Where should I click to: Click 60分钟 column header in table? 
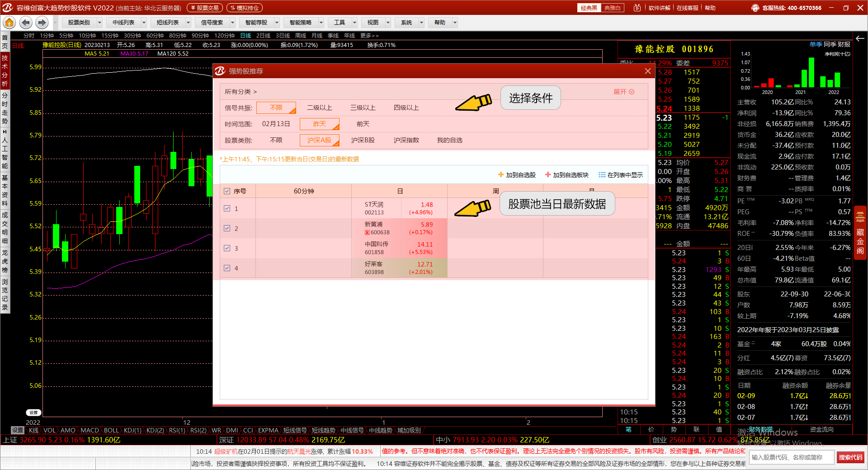(x=304, y=191)
